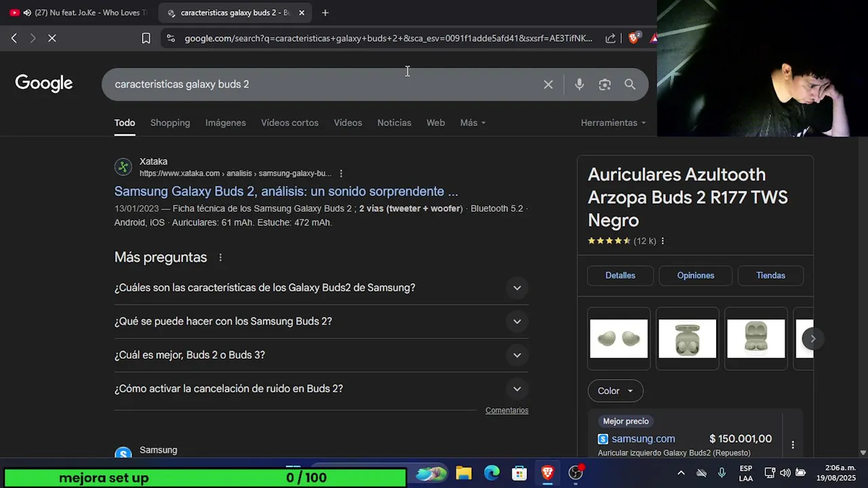Go back with the browser back arrow
This screenshot has height=488, width=868.
14,39
